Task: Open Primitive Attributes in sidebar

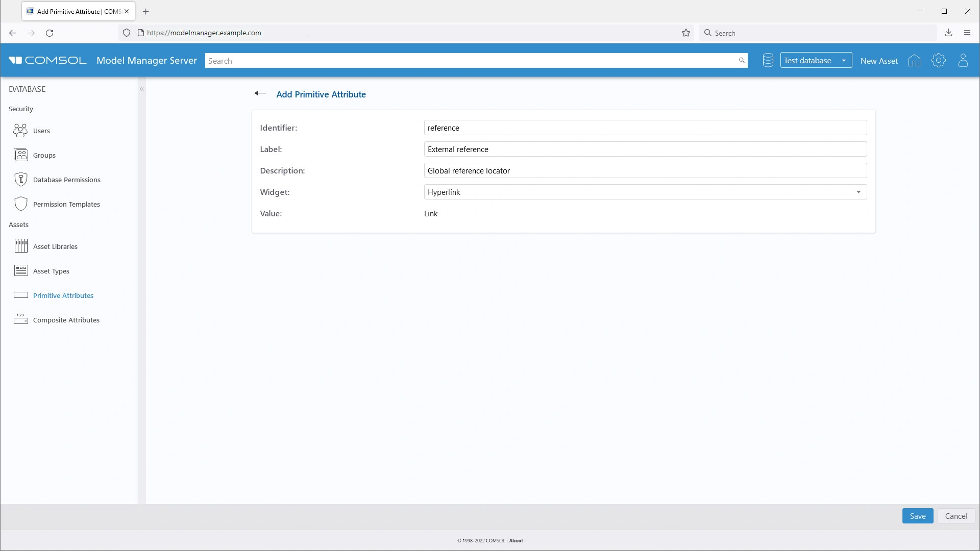Action: pyautogui.click(x=63, y=295)
